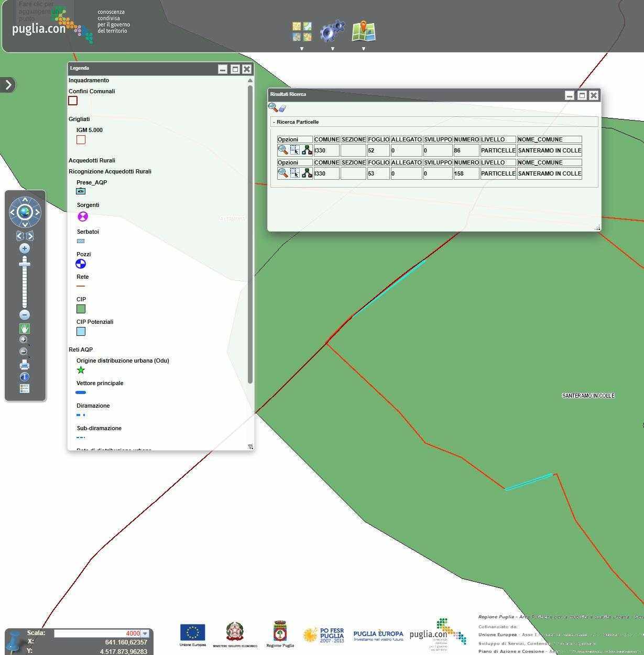Maximize the Legenda panel
The image size is (644, 655).
click(x=235, y=69)
